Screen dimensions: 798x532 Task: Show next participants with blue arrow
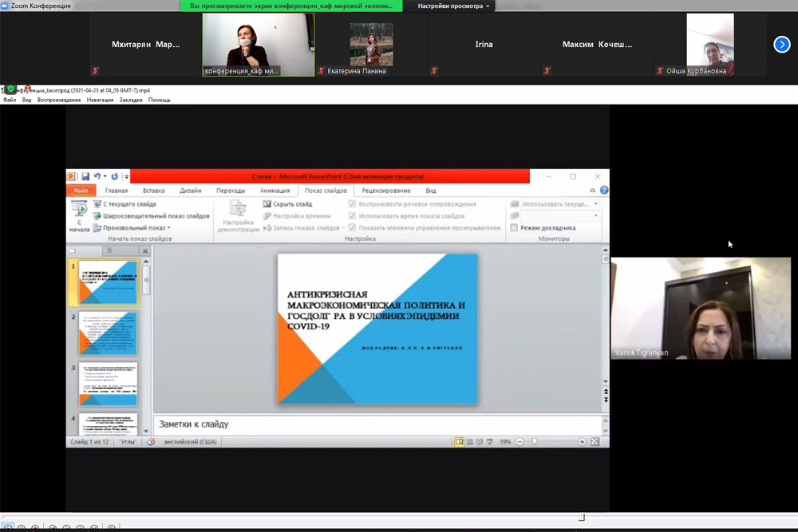point(781,45)
